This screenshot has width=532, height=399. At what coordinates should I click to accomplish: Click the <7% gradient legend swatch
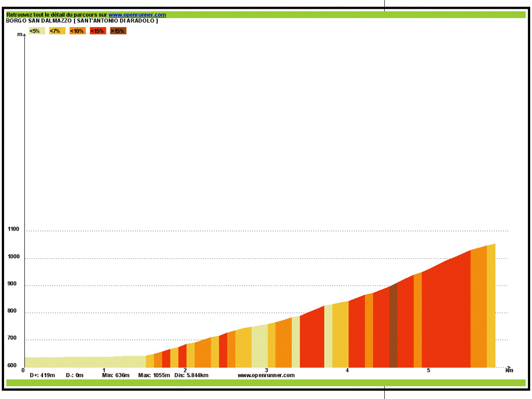(x=57, y=31)
